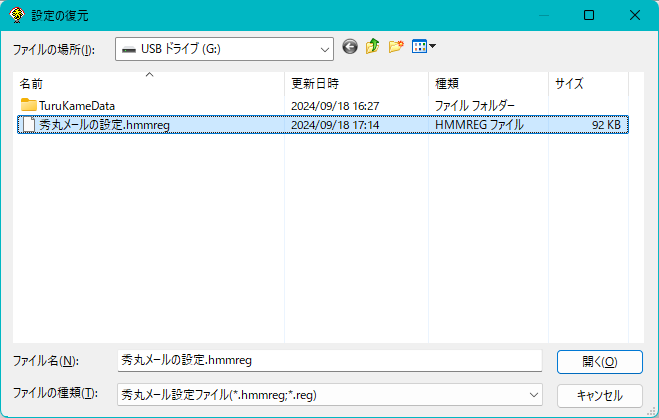Viewport: 659px width, 418px height.
Task: Click the date 2024/09/18 16:27
Action: click(335, 106)
